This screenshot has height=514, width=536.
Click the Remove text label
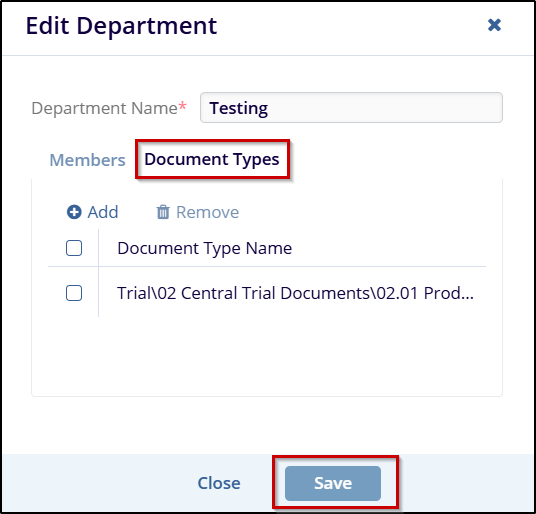coord(207,212)
